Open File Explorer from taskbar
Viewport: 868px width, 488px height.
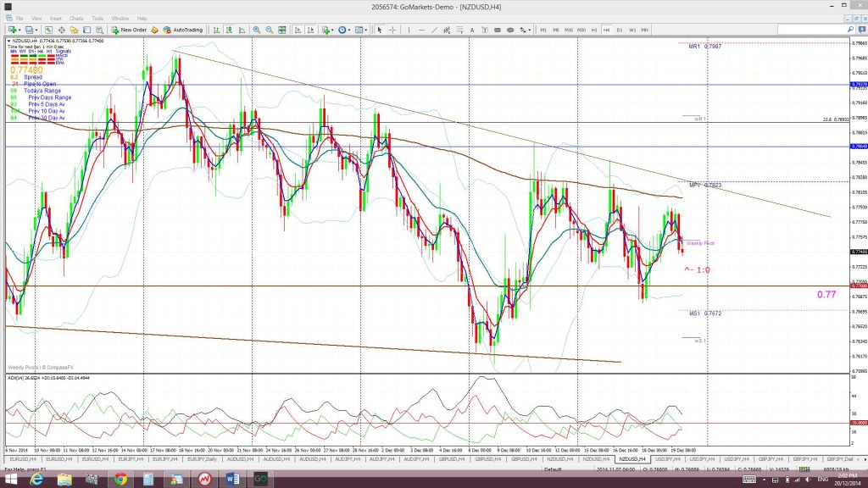[x=64, y=480]
